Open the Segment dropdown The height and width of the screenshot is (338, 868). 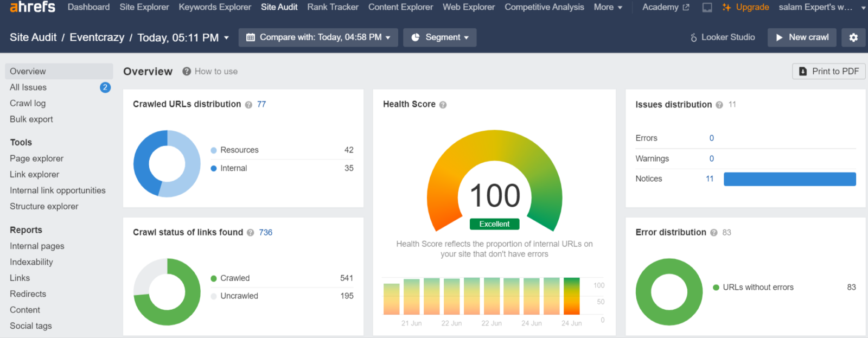[x=440, y=37]
